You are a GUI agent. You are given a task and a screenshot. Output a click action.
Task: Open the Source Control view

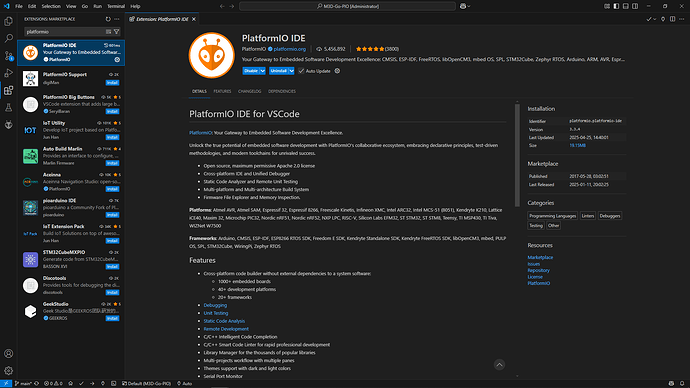(8, 56)
